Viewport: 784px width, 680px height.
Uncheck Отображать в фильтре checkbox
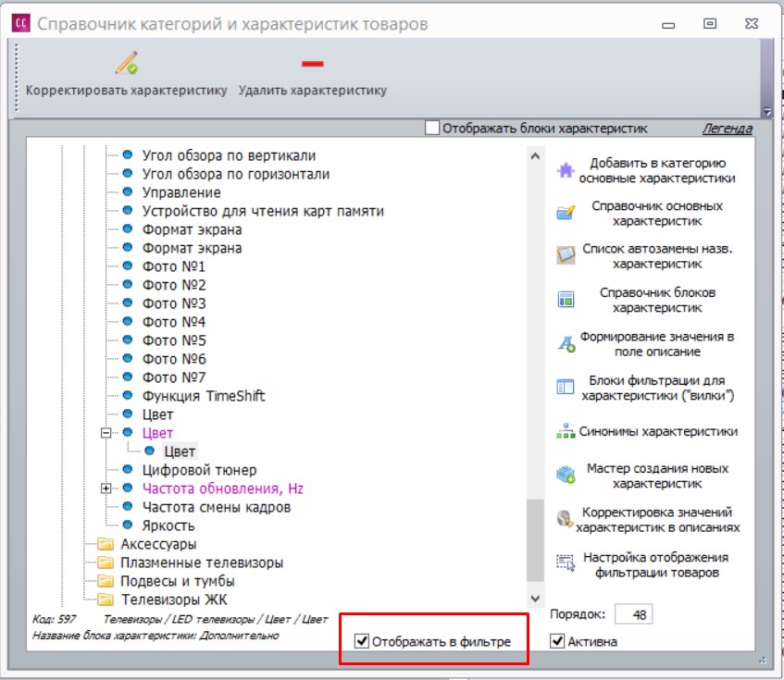click(362, 641)
